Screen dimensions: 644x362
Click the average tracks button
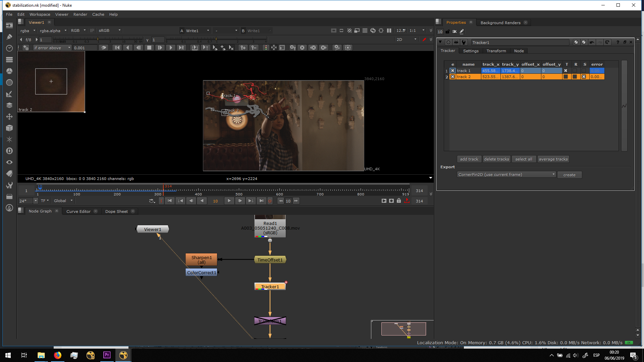553,159
